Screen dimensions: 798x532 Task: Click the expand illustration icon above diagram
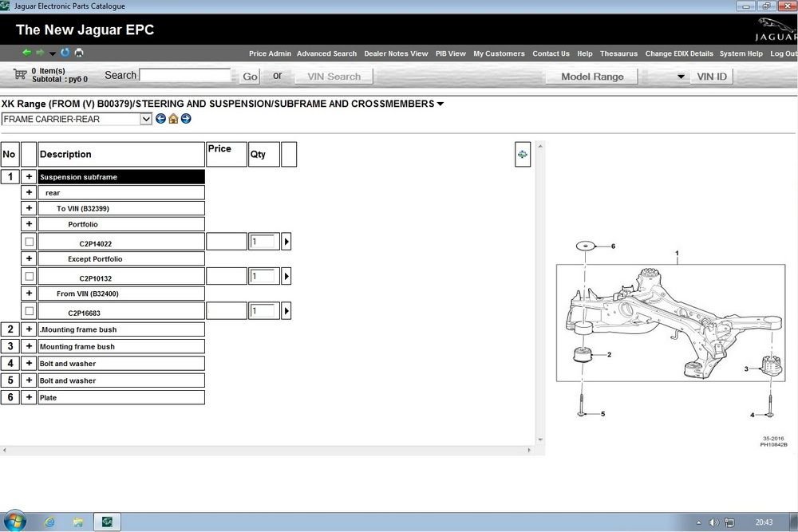(x=523, y=155)
